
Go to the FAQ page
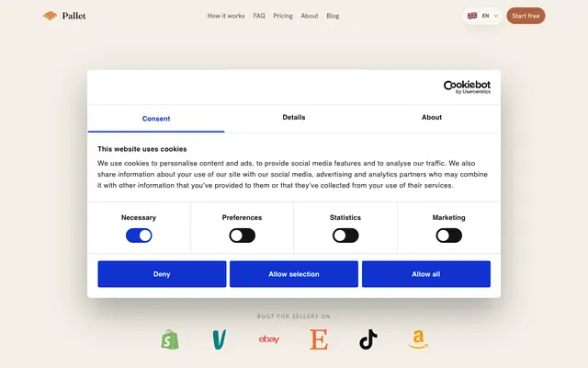[x=259, y=16]
